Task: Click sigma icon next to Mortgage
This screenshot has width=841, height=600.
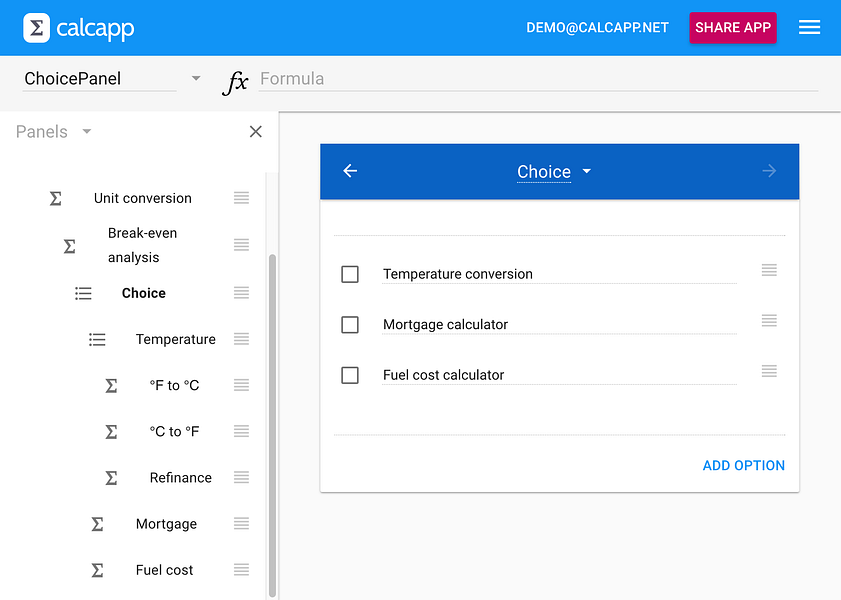Action: click(x=97, y=524)
